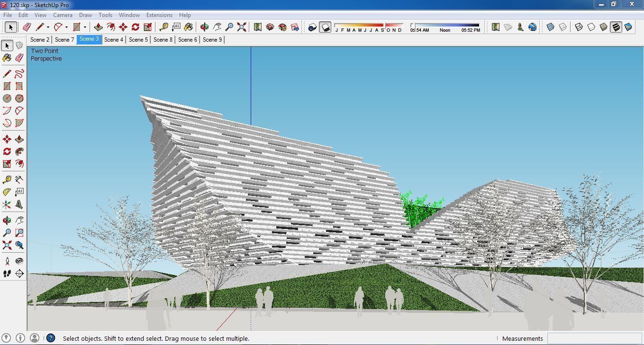Open the Scene 4 tab

coord(114,40)
